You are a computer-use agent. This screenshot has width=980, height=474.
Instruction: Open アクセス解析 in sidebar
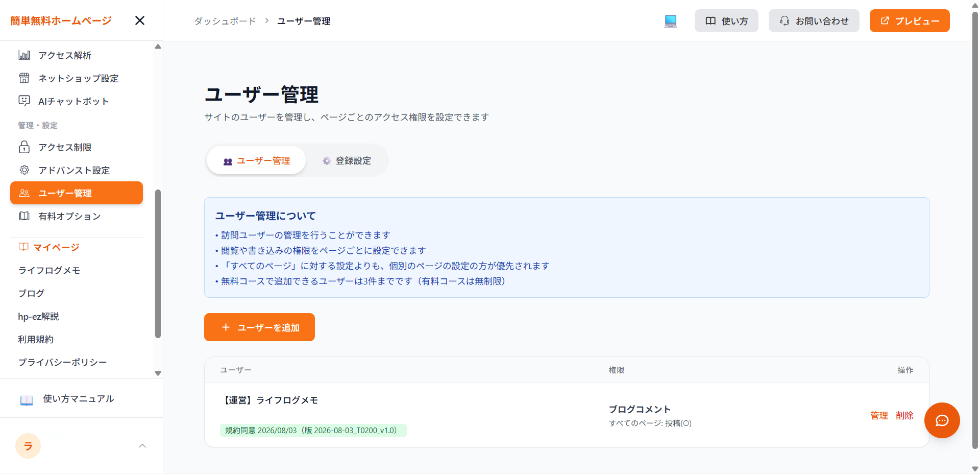[77, 55]
